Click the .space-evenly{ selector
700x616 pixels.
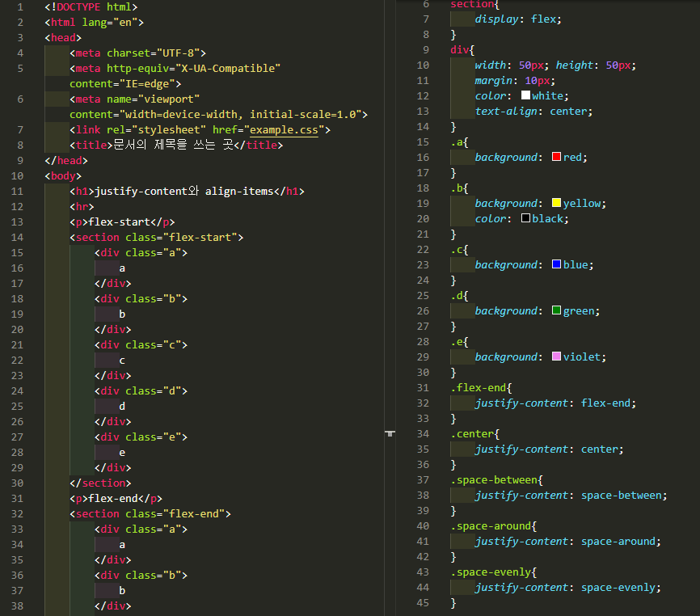494,572
